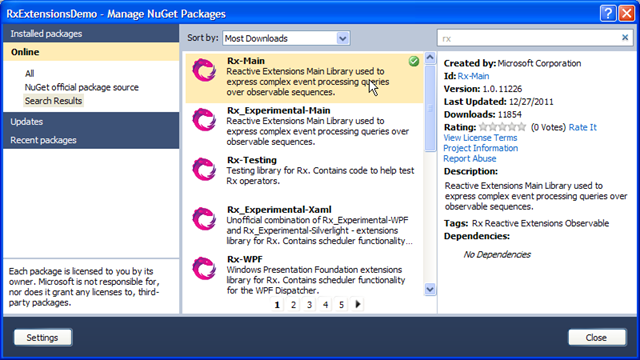The height and width of the screenshot is (360, 640).
Task: Click the Created by Microsoft Corporation text
Action: [x=512, y=63]
